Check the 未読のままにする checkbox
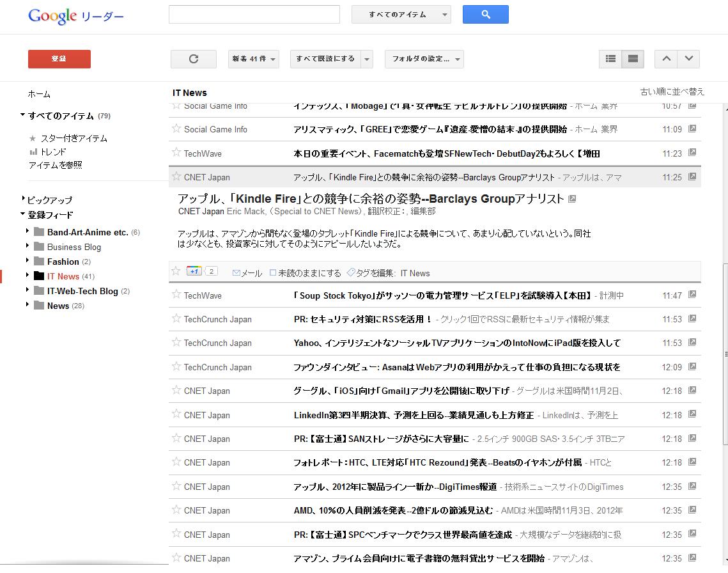728x573 pixels. pos(273,273)
